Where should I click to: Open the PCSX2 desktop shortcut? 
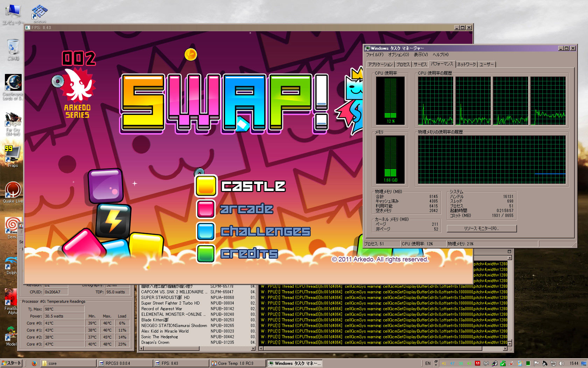coord(39,14)
